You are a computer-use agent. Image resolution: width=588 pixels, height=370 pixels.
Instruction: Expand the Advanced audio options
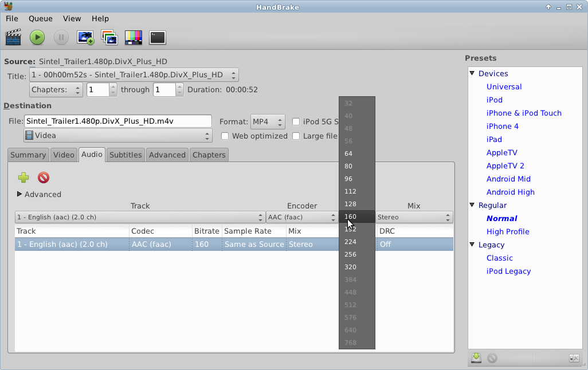pos(19,194)
